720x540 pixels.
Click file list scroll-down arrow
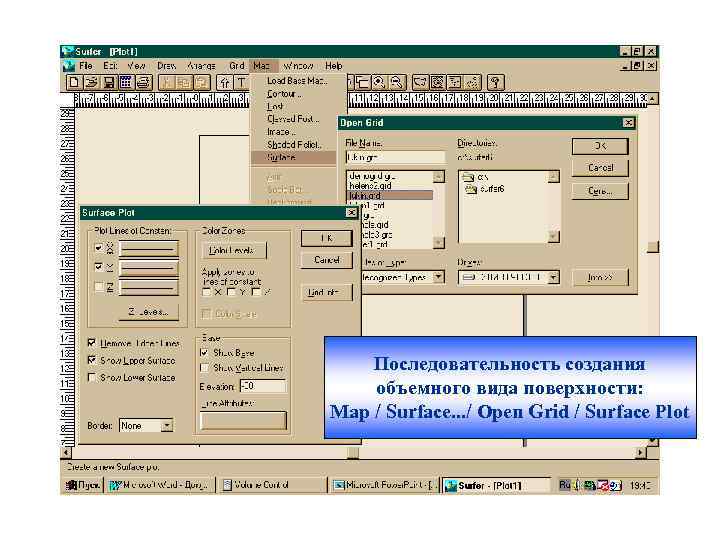439,242
